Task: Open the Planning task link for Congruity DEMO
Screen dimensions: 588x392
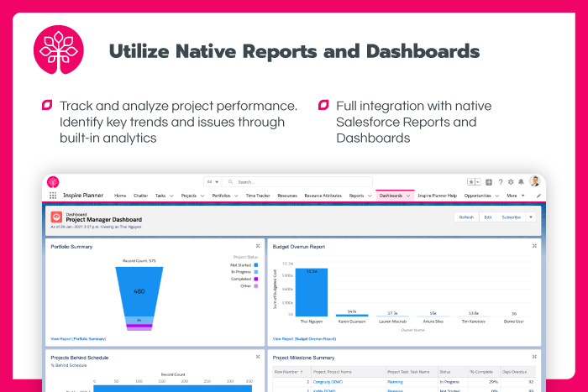Action: 395,382
